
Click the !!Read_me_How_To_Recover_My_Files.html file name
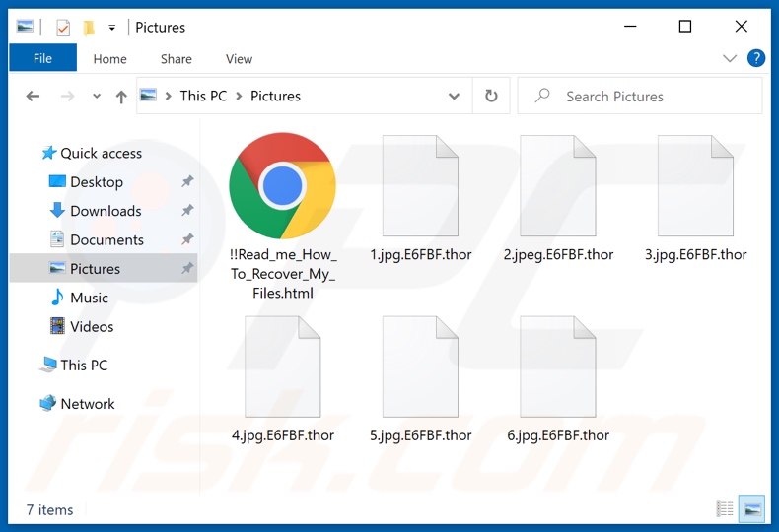click(283, 274)
